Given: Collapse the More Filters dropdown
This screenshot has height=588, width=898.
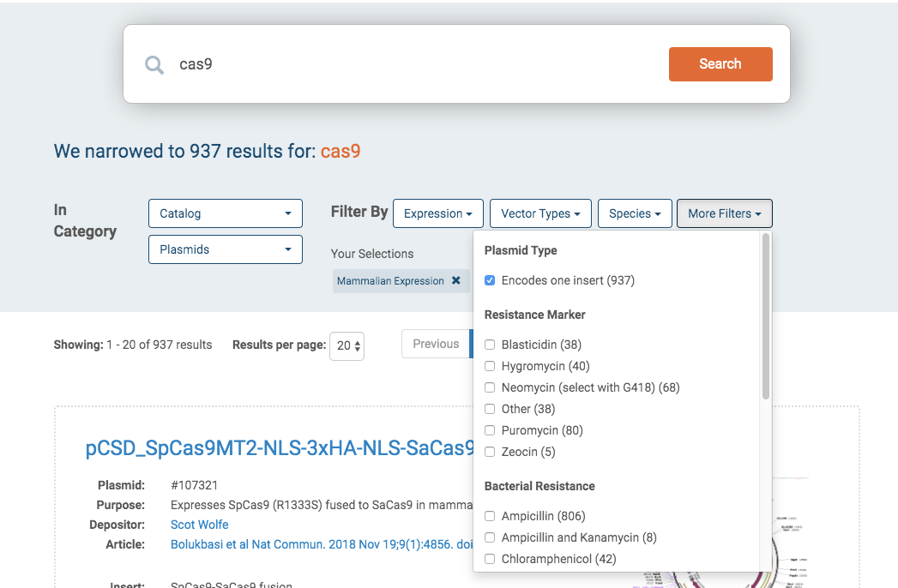Looking at the screenshot, I should [725, 213].
